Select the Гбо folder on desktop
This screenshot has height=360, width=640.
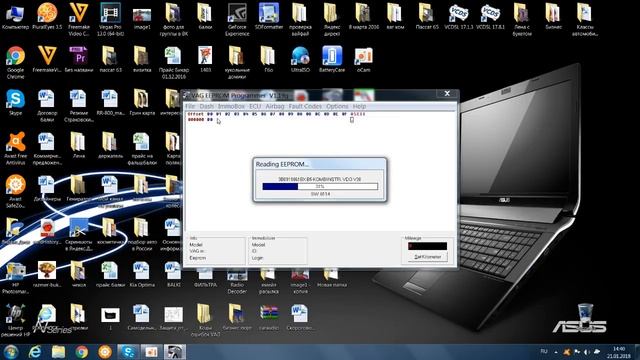(268, 59)
